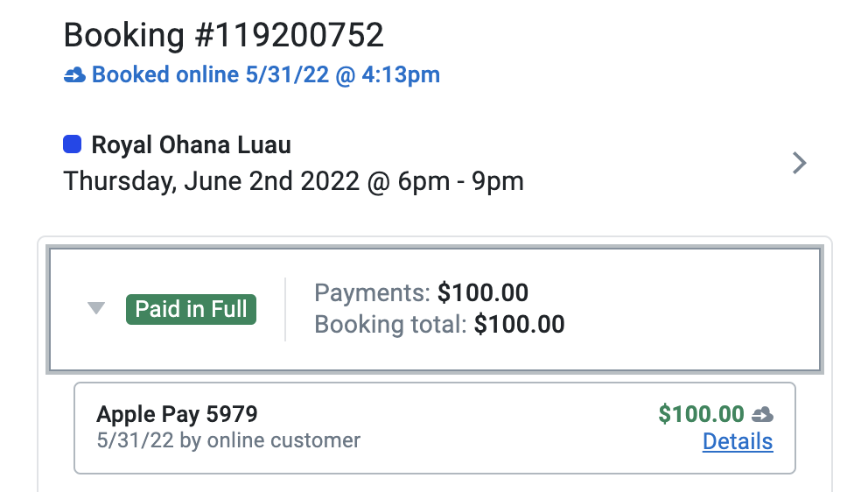Click the payment summary panel box

click(x=435, y=309)
